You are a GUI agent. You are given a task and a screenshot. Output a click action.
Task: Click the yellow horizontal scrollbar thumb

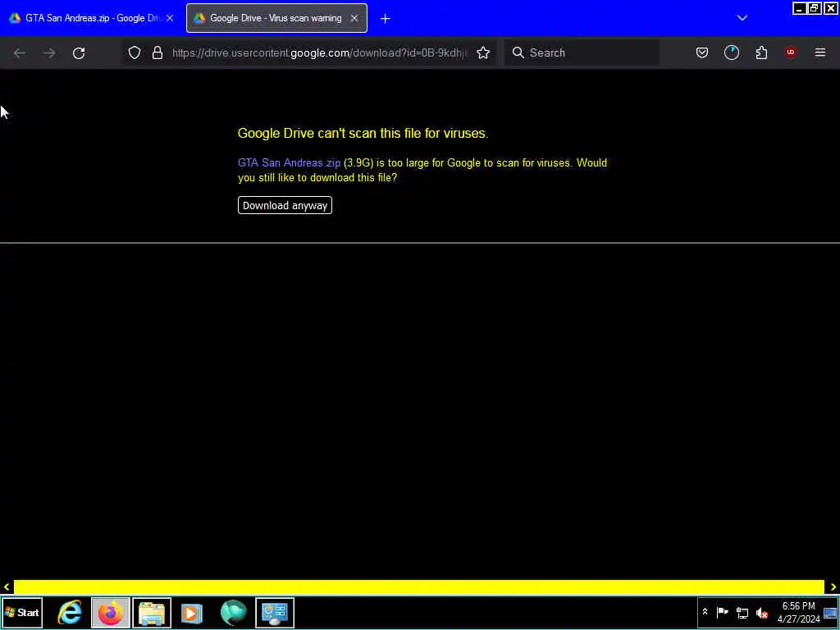pos(419,587)
